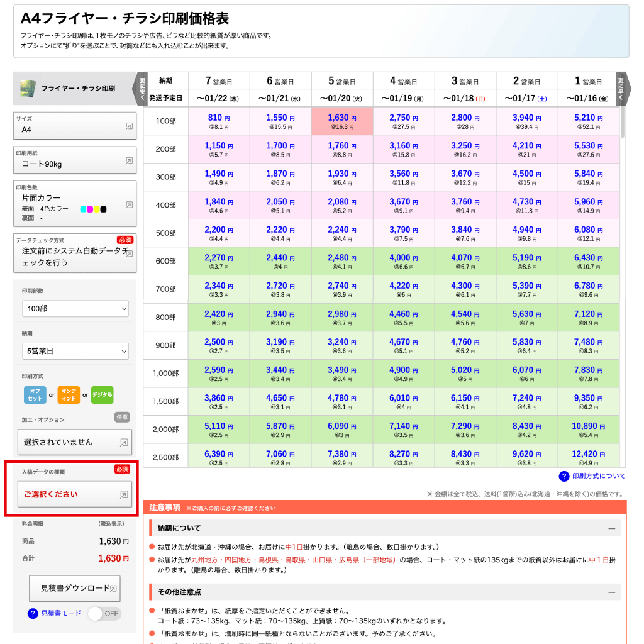Open the 入稿データの種類 ご選択ください selector
This screenshot has width=644, height=644.
click(x=75, y=494)
